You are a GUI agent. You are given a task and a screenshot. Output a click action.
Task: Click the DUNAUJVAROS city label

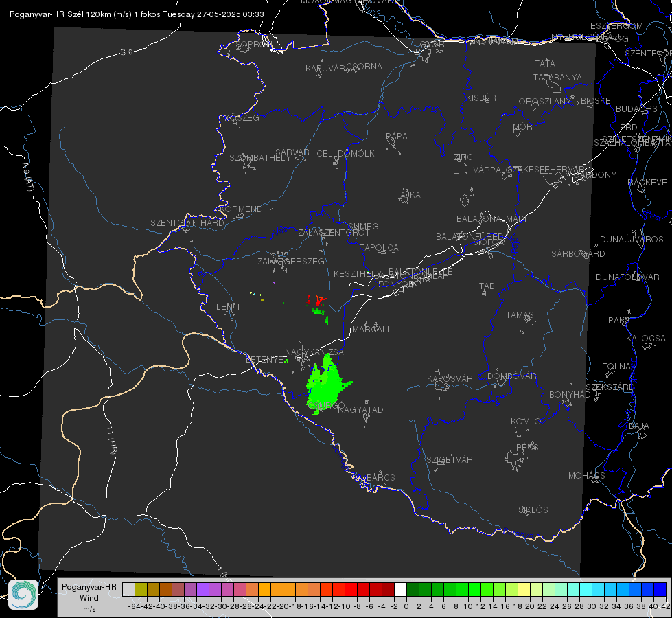[x=632, y=240]
